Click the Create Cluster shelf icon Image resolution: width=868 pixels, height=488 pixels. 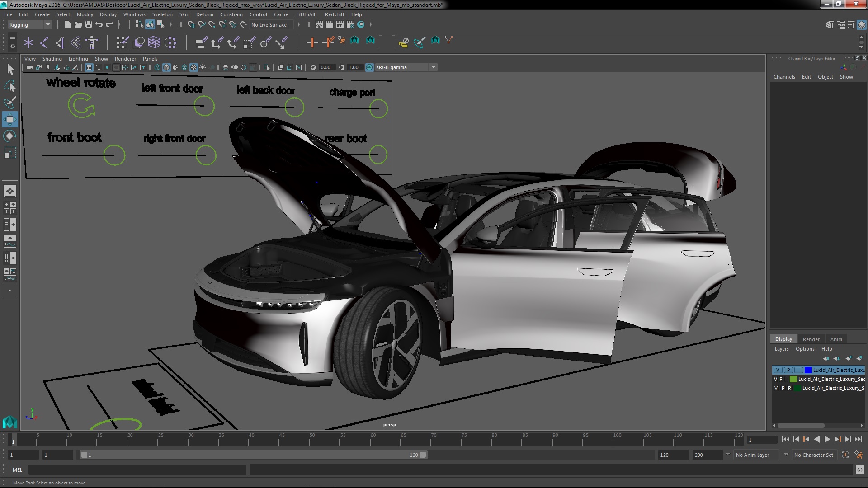170,42
